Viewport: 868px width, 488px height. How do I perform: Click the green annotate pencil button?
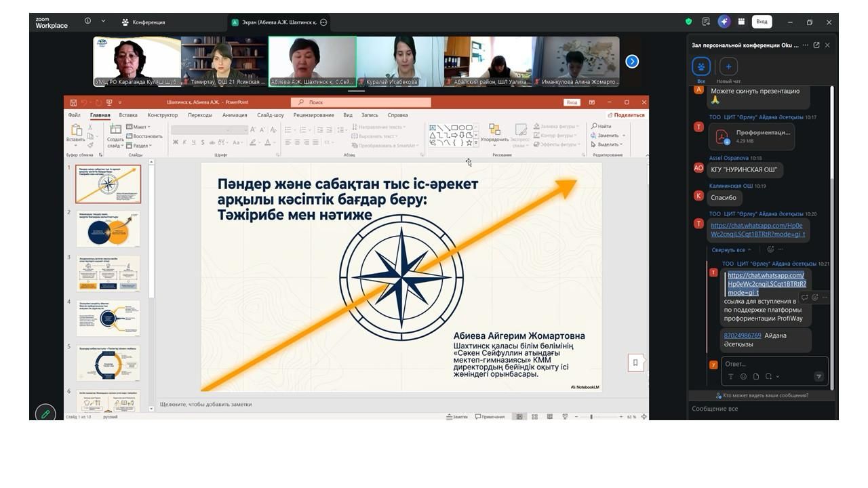[x=45, y=413]
